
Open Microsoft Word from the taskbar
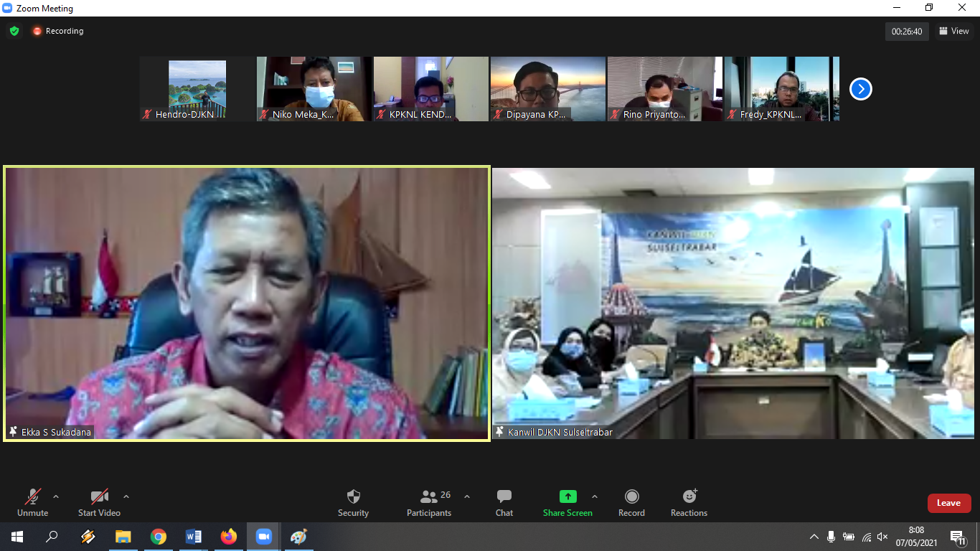(x=194, y=537)
